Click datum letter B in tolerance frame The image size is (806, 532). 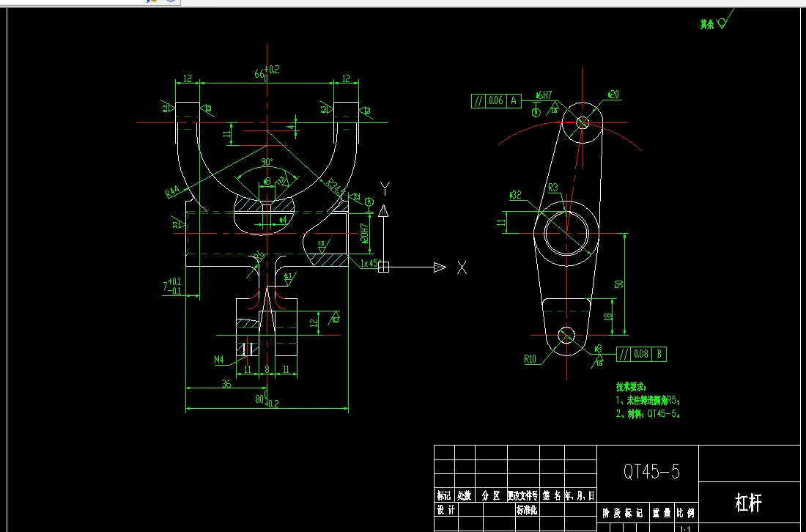tap(659, 354)
